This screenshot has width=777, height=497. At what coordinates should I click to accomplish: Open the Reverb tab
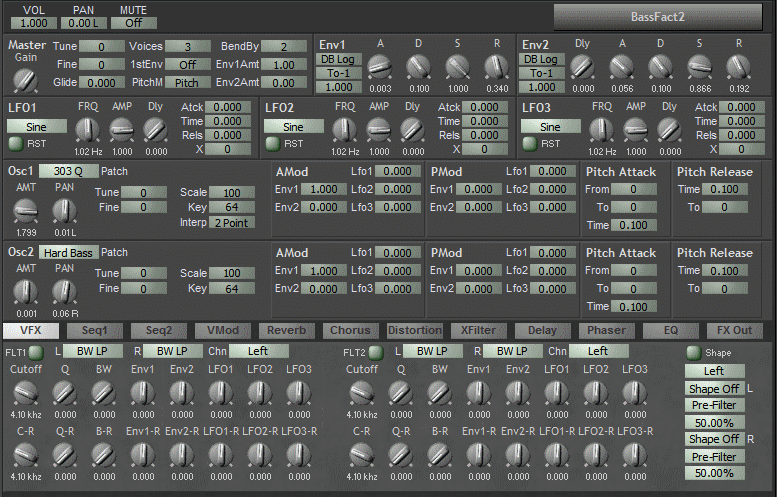[286, 331]
